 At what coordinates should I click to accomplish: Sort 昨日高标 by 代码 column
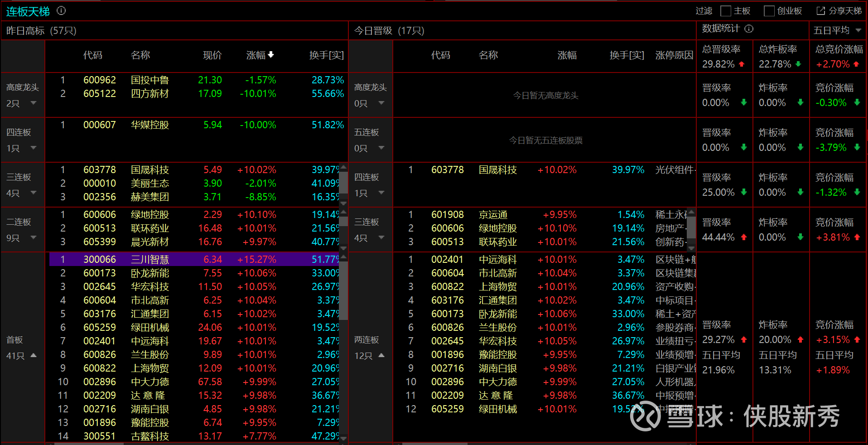(x=93, y=55)
